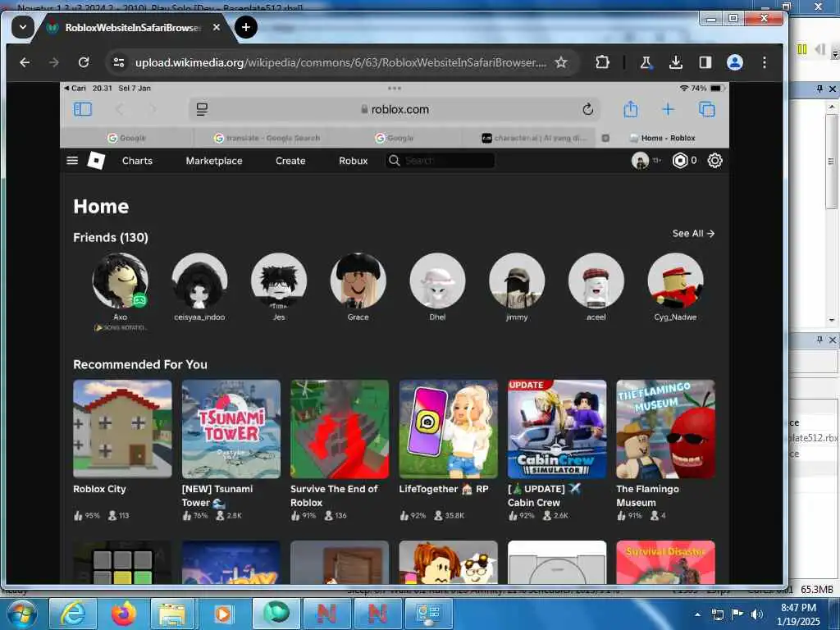Open a new Chrome tab
The image size is (840, 630).
coord(246,27)
